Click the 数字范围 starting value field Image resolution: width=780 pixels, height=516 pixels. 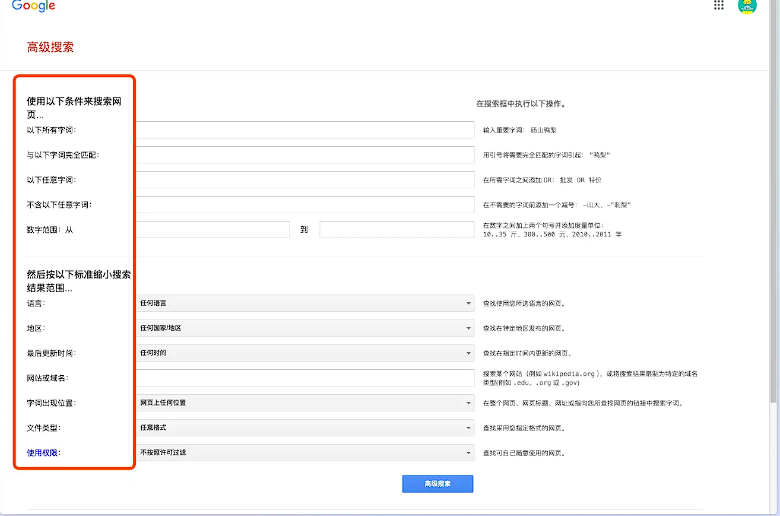pos(212,230)
